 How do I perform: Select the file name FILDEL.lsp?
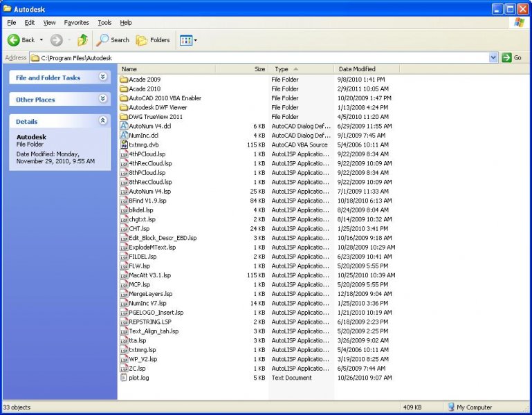point(143,257)
